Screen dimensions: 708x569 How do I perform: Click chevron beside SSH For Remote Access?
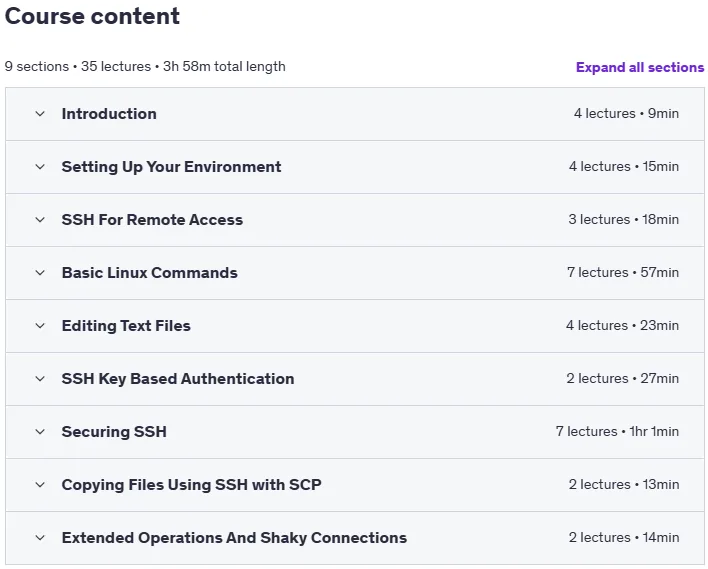click(x=40, y=220)
